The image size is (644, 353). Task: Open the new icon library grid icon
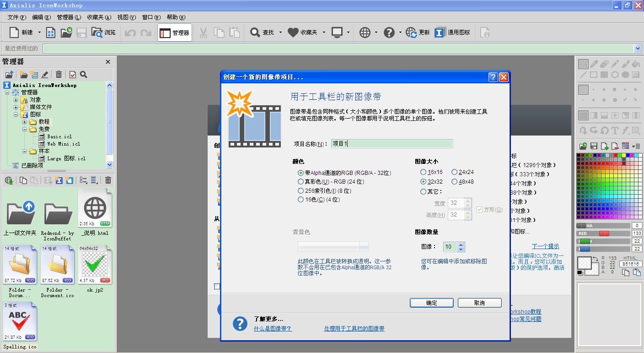[51, 33]
